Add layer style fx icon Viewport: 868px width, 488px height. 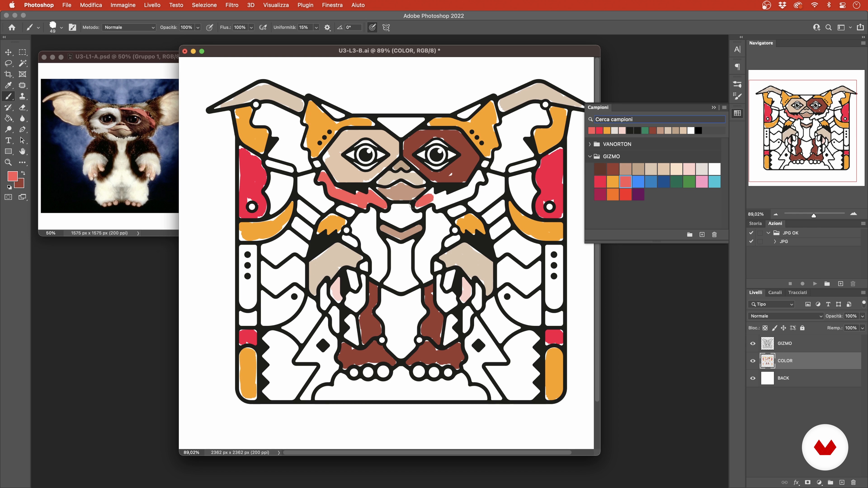coord(796,482)
